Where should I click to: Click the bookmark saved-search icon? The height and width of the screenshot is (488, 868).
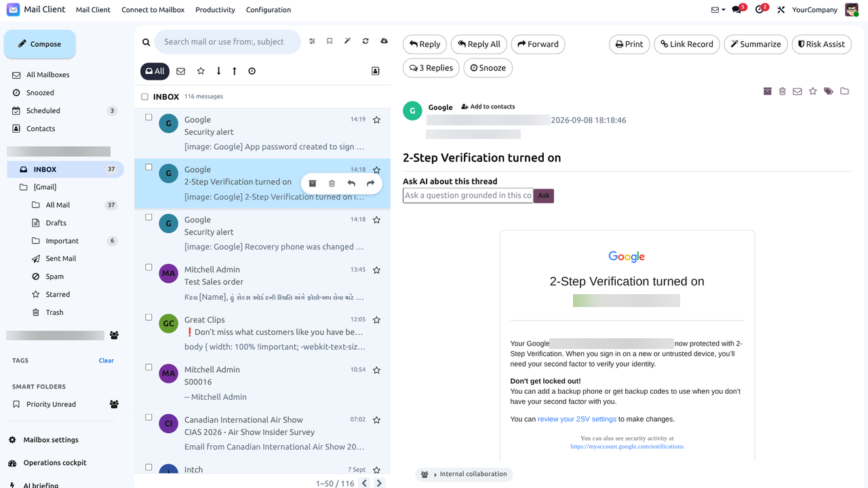pyautogui.click(x=330, y=41)
